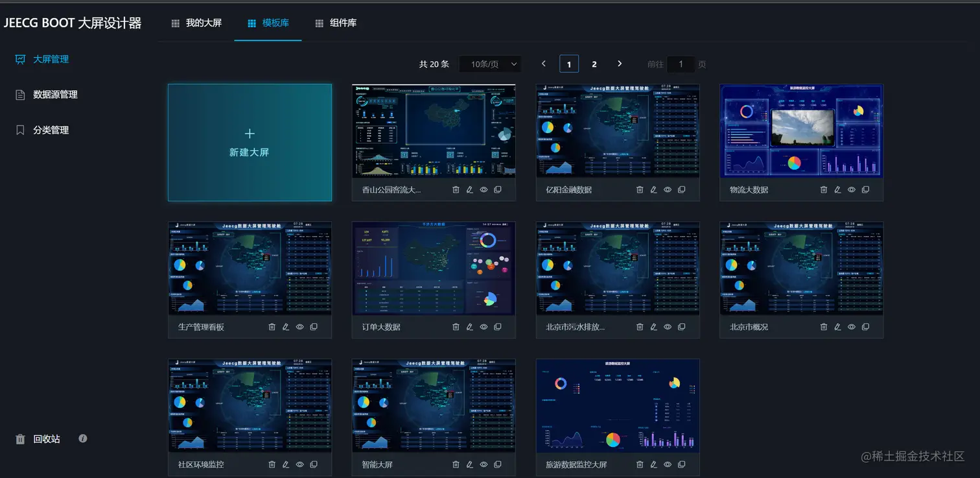Open the 10条/页 page size dropdown
This screenshot has width=980, height=478.
[x=490, y=64]
